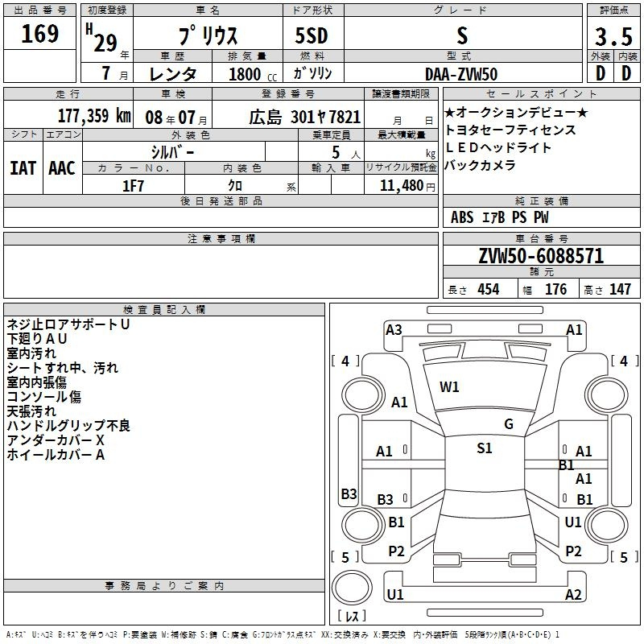644x644 pixels.
Task: Click the chassis number ZVW50-6088571
Action: click(x=540, y=257)
